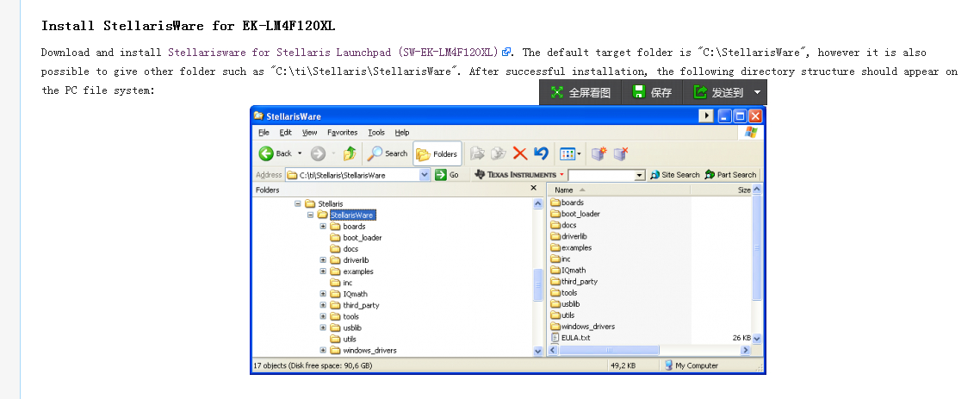
Task: Select boot_loader in the folder tree
Action: (362, 238)
